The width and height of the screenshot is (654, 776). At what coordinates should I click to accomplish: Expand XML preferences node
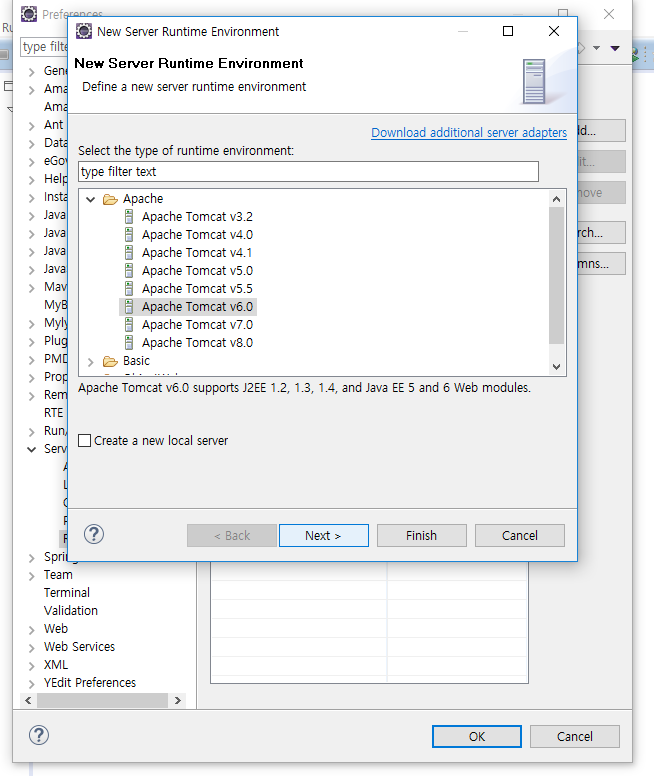(x=32, y=666)
